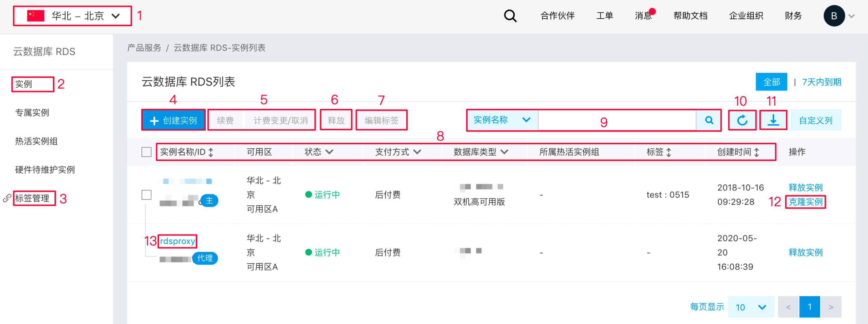Click the 双机高可用版 text
This screenshot has width=868, height=324.
(x=479, y=202)
